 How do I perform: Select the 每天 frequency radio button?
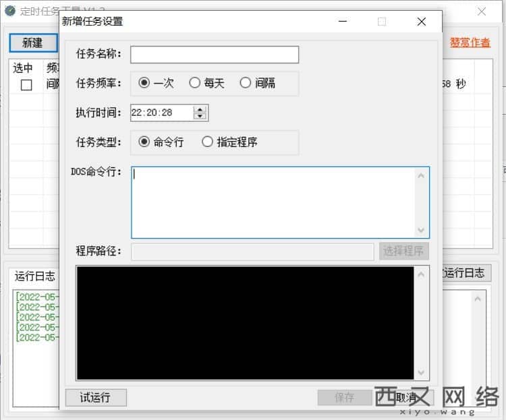195,83
